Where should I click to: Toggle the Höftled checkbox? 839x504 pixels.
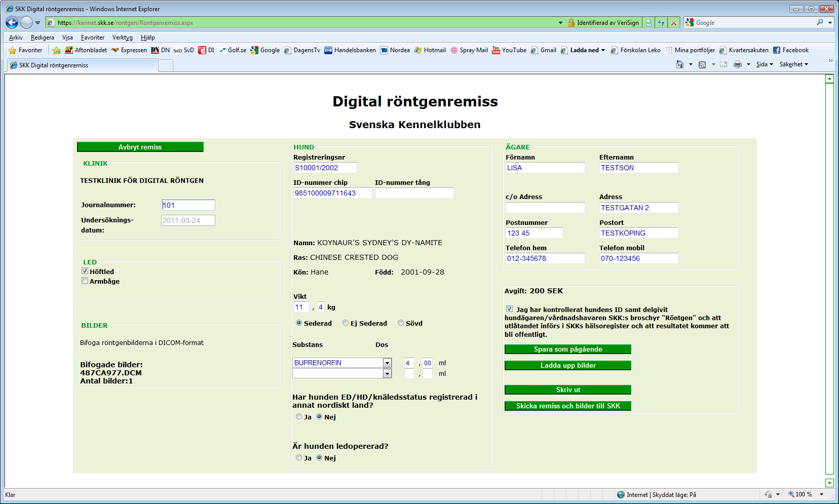pos(85,271)
